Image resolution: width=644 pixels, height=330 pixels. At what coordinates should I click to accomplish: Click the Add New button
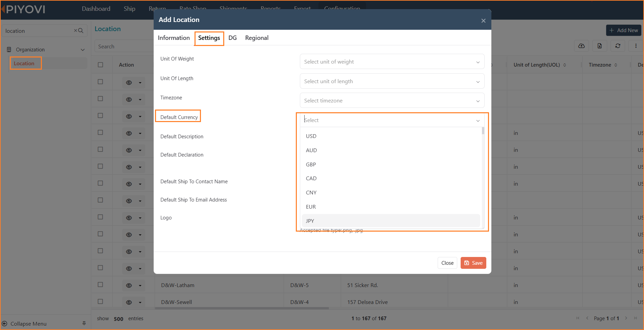(x=624, y=30)
